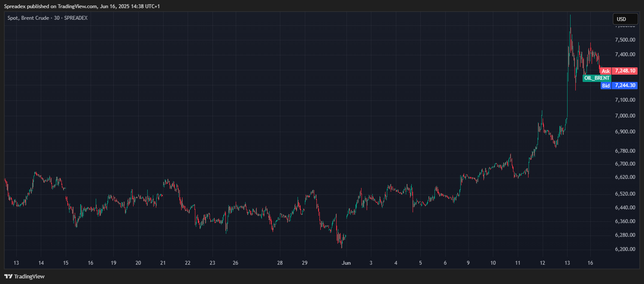Viewport: 644px width, 284px height.
Task: Click date 26 on the time axis
Action: tap(236, 263)
